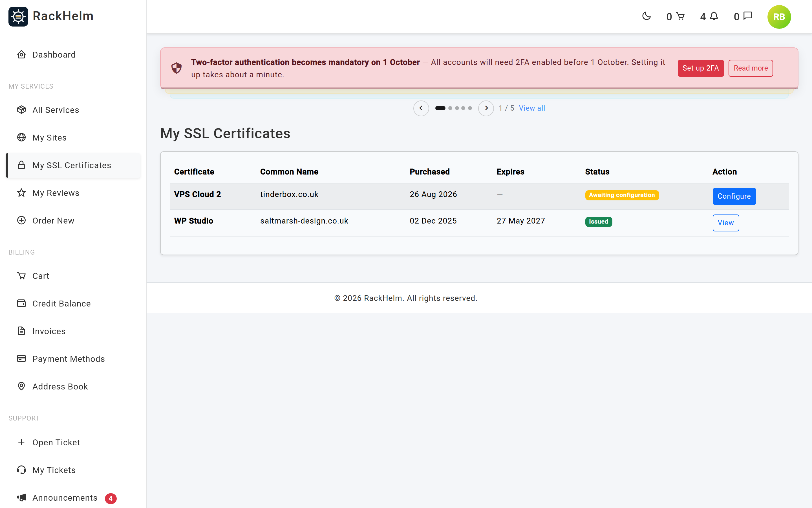Toggle dark mode moon icon
812x508 pixels.
(646, 16)
